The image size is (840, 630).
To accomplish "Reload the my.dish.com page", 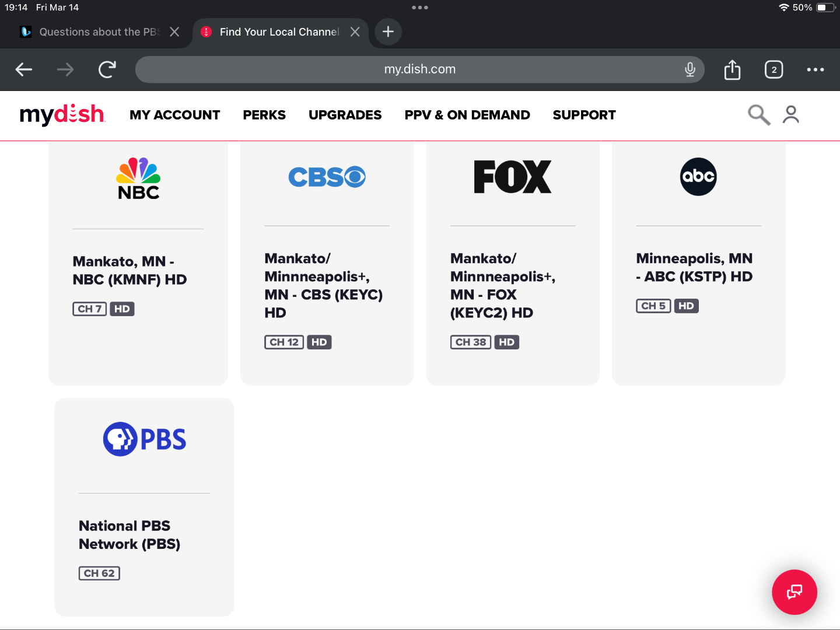I will tap(107, 69).
